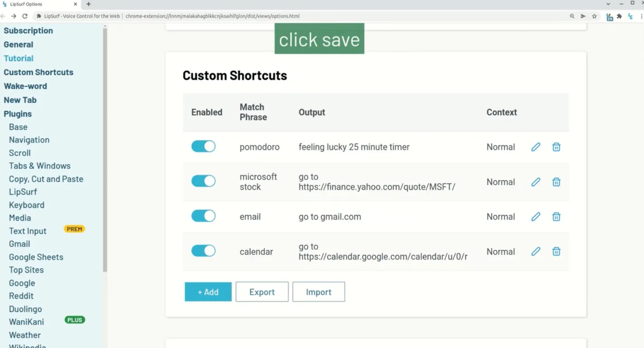This screenshot has width=644, height=348.
Task: Select the Top Sites plugin
Action: (x=26, y=270)
